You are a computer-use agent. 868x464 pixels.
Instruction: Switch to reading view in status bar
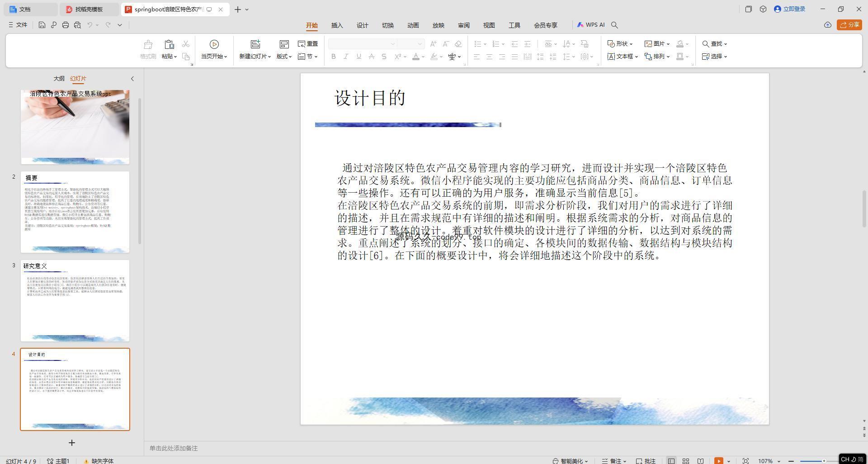(x=700, y=461)
